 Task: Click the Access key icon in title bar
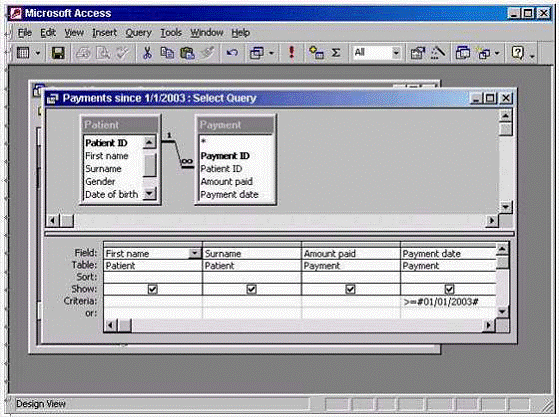click(16, 14)
